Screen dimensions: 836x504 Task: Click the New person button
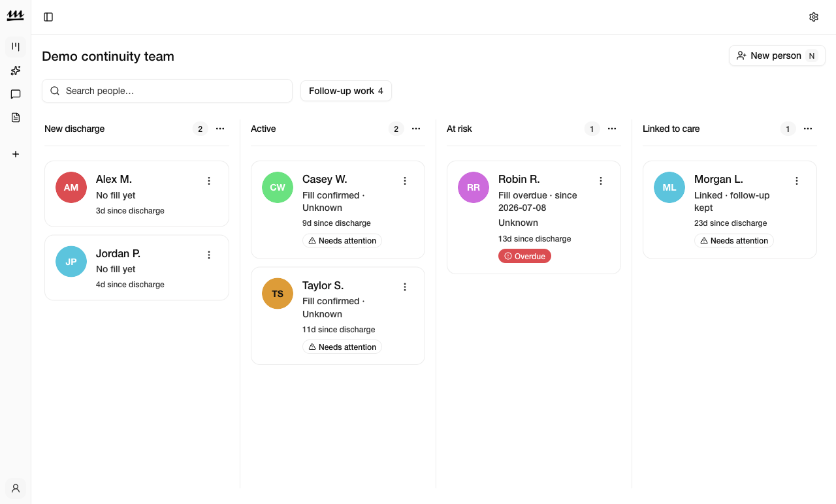click(x=777, y=55)
